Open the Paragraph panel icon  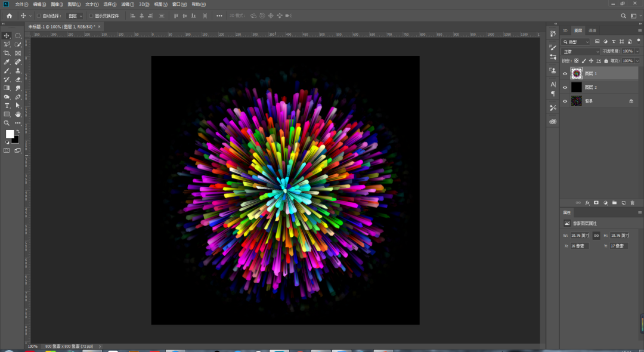553,94
